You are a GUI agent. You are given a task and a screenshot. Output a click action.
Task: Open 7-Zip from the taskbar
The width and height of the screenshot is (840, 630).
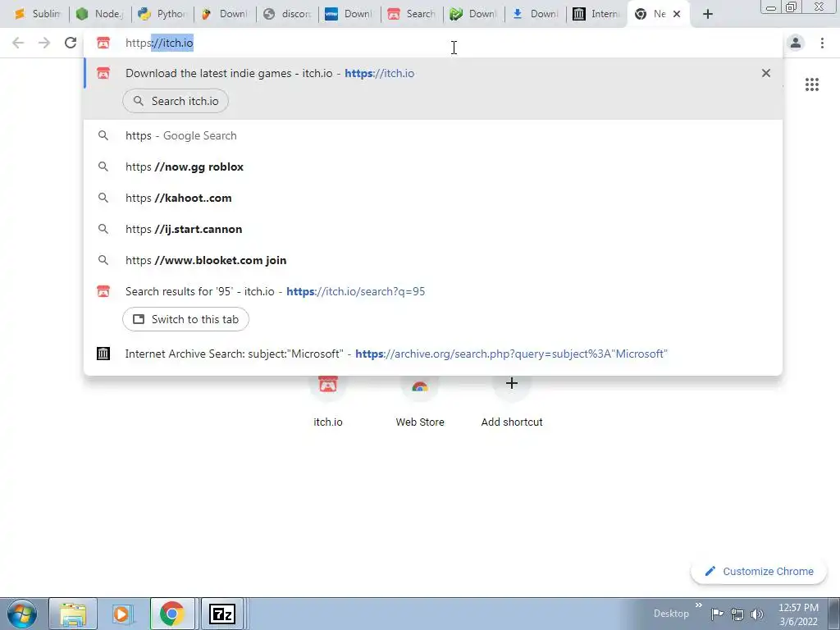(x=222, y=614)
